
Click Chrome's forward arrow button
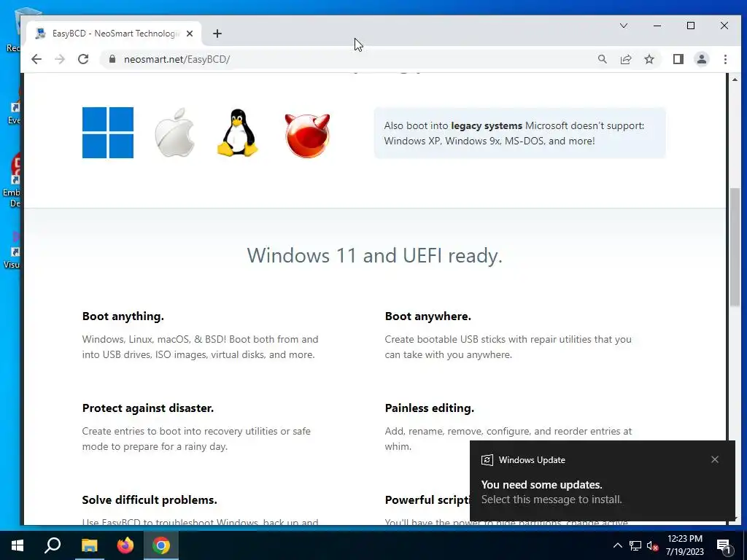click(x=60, y=59)
